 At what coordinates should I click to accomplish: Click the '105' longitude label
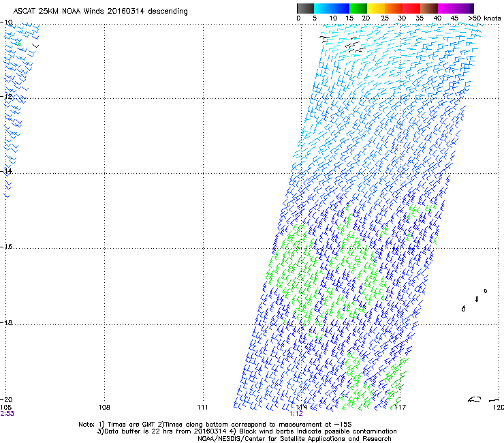[x=5, y=408]
